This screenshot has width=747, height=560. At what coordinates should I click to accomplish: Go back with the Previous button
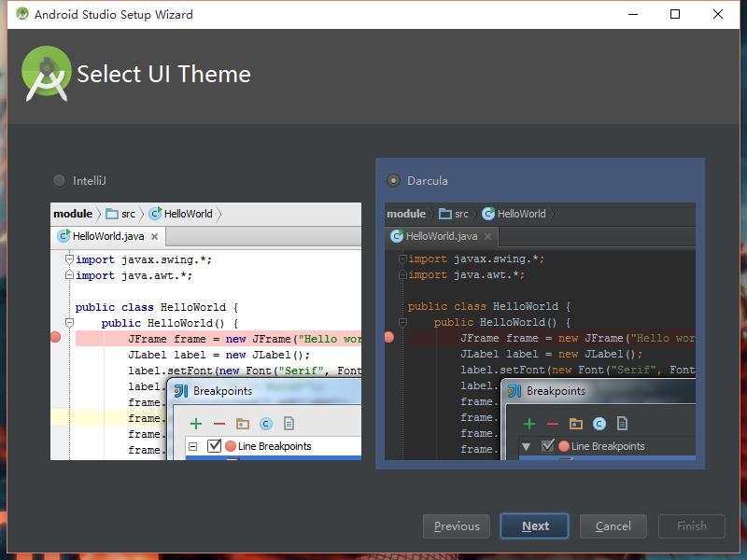[x=457, y=526]
